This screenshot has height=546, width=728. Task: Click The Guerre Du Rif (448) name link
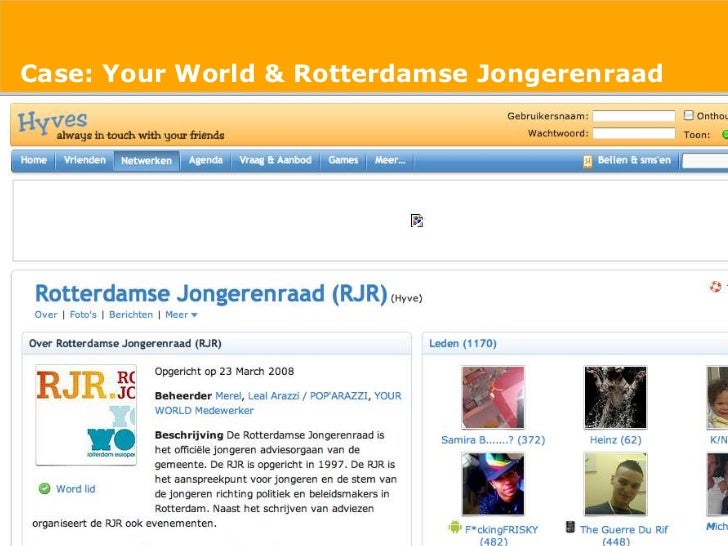(x=624, y=535)
